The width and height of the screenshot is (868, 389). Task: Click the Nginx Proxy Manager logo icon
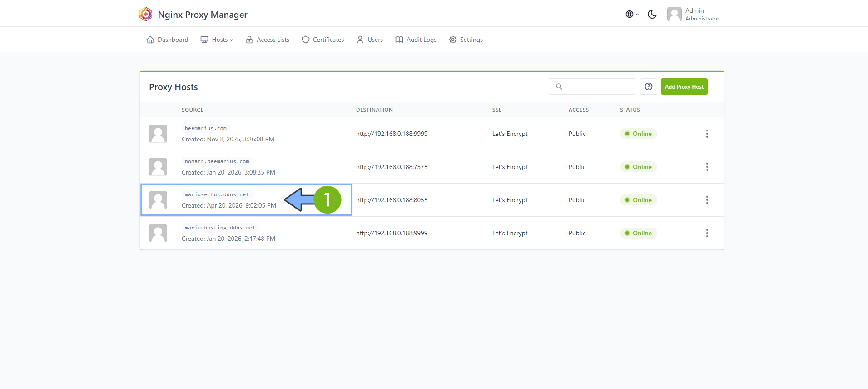click(x=146, y=14)
